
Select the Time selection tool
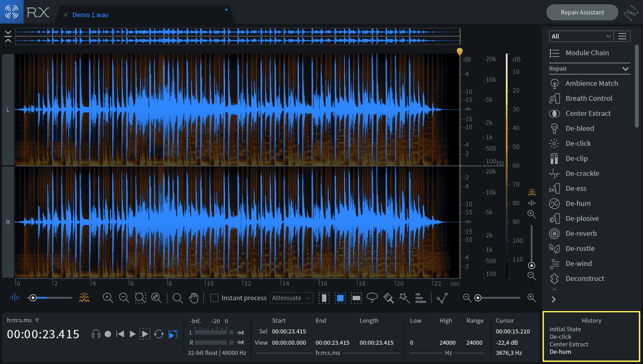click(x=324, y=298)
